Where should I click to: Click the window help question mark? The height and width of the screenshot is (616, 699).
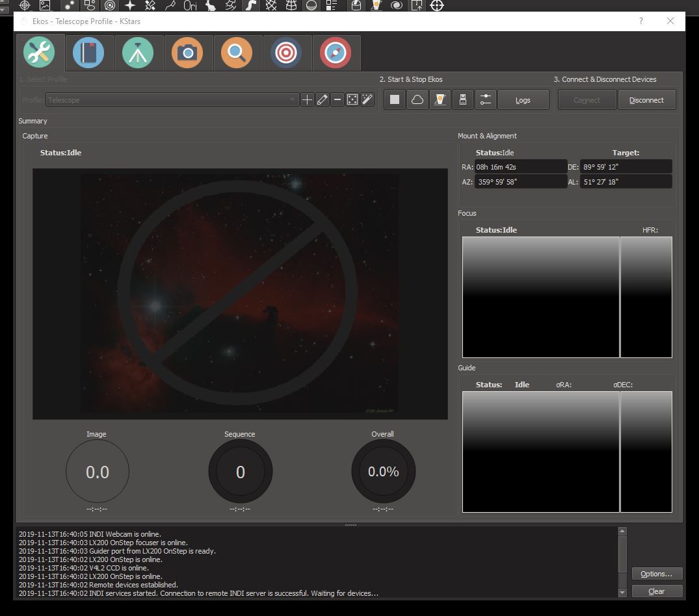click(641, 21)
